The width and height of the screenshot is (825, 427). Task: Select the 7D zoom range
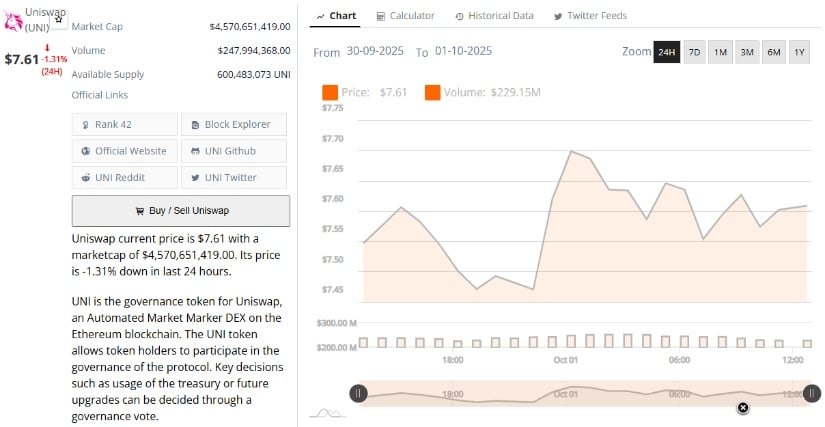coord(694,52)
